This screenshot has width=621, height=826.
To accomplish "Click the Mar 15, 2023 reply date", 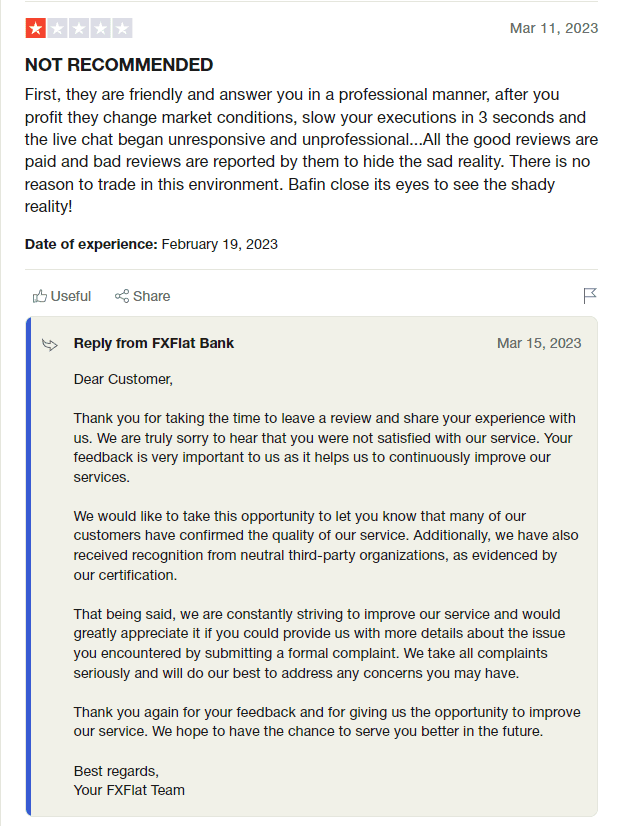I will pos(538,343).
